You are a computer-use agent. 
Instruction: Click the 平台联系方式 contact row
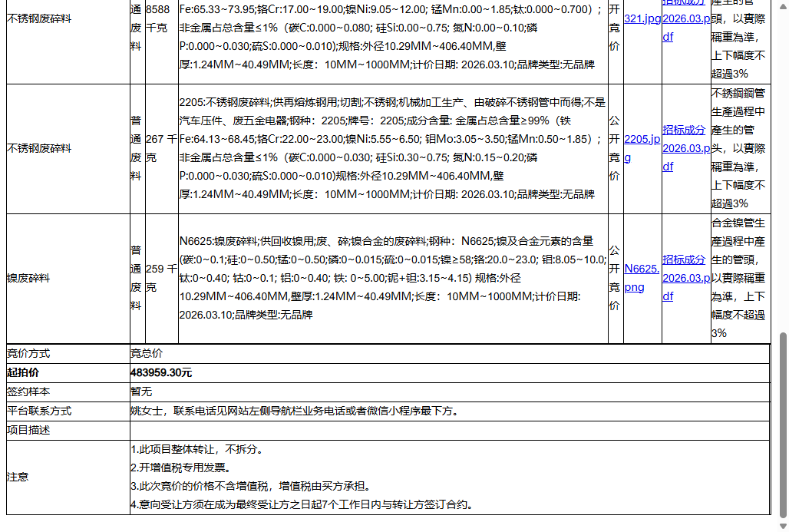38,411
